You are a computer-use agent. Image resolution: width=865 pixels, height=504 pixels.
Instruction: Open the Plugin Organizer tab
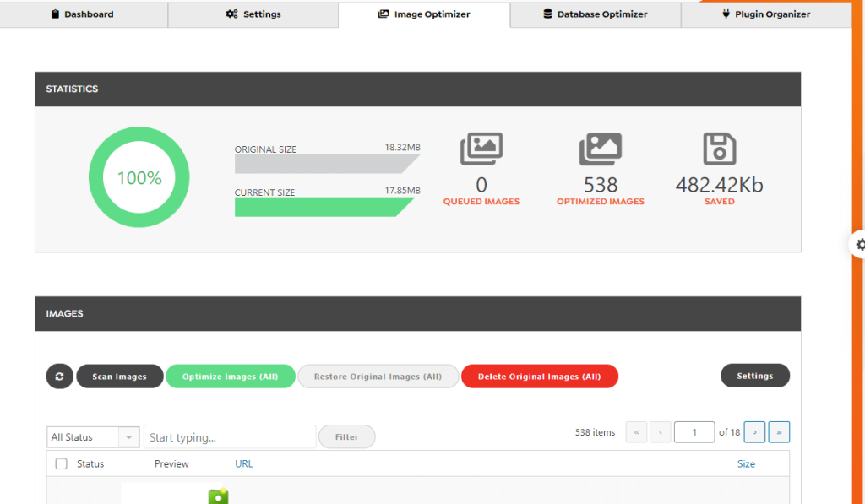(766, 14)
